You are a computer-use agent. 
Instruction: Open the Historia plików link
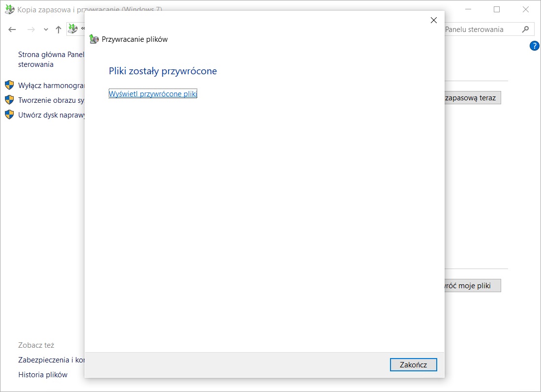click(43, 375)
